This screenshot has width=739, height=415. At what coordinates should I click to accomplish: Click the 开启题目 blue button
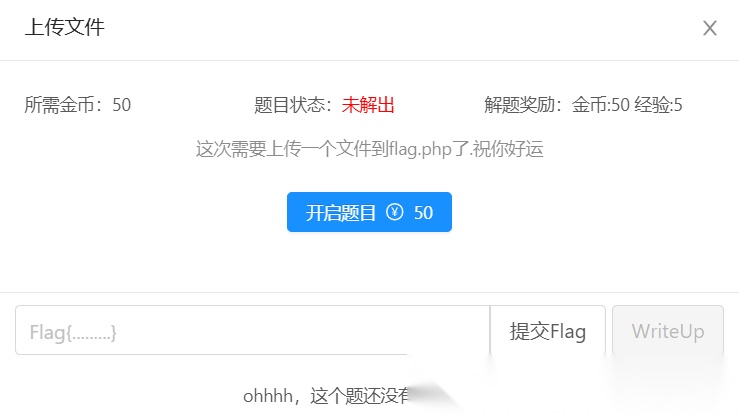tap(369, 212)
